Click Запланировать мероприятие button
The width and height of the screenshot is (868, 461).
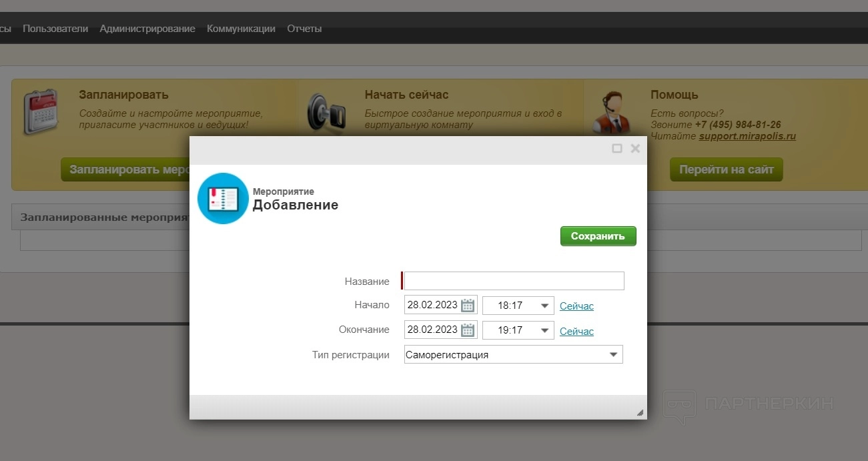point(125,169)
